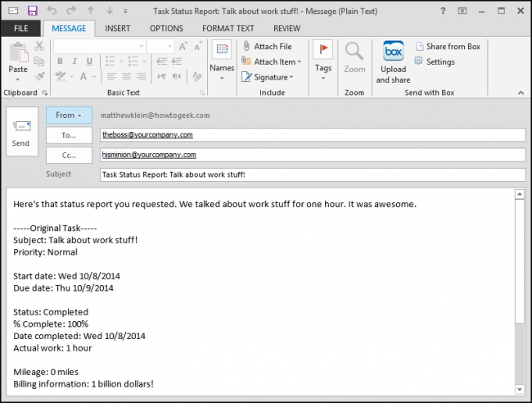Image resolution: width=532 pixels, height=403 pixels.
Task: Click Next Item down arrow icon
Action: [110, 11]
